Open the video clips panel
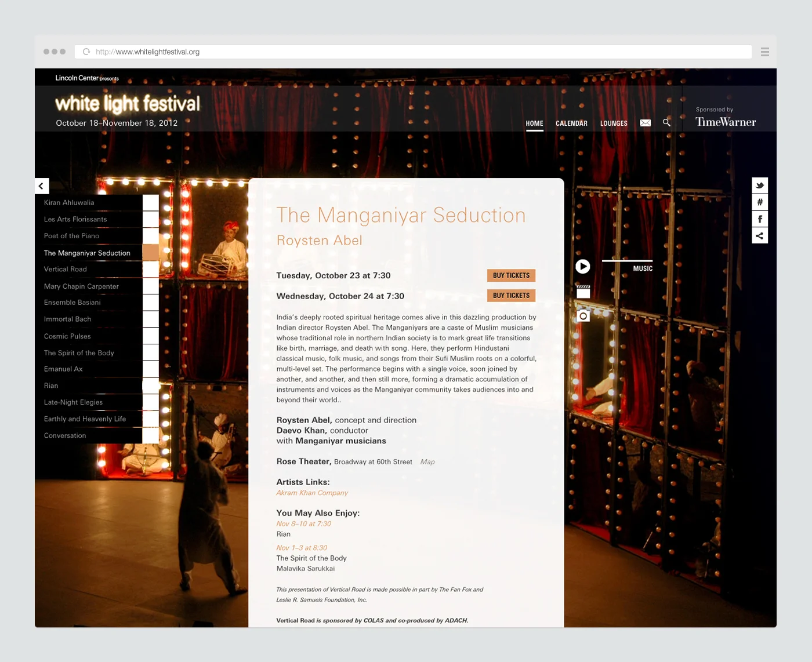 click(x=582, y=291)
